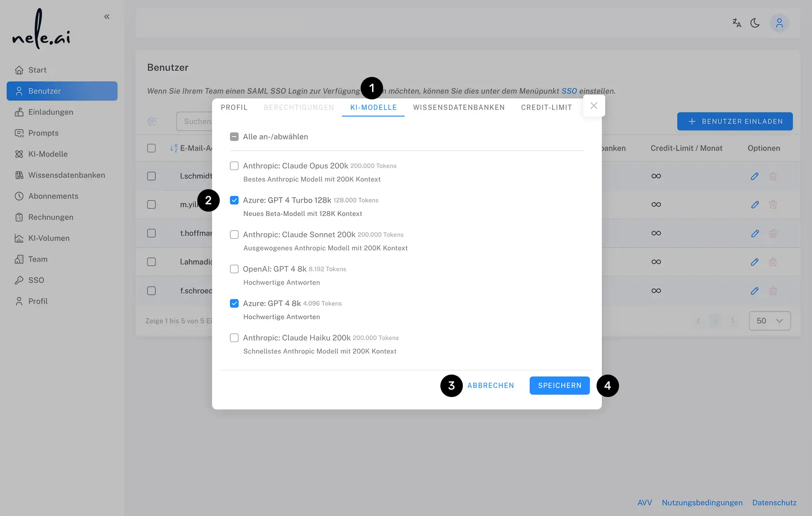The height and width of the screenshot is (516, 812).
Task: Edit user l.ahmadi with the pencil icon
Action: pyautogui.click(x=755, y=262)
